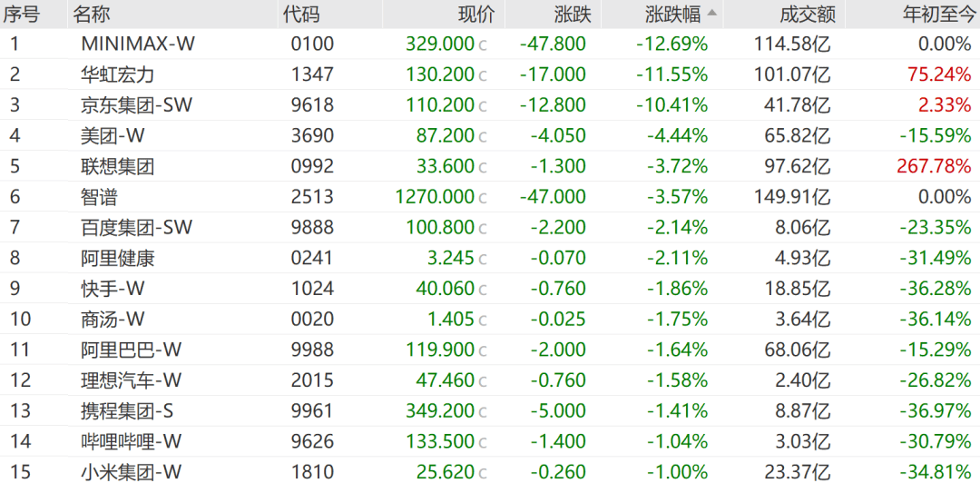The width and height of the screenshot is (980, 483).
Task: Click the 现价 column header
Action: tap(476, 14)
